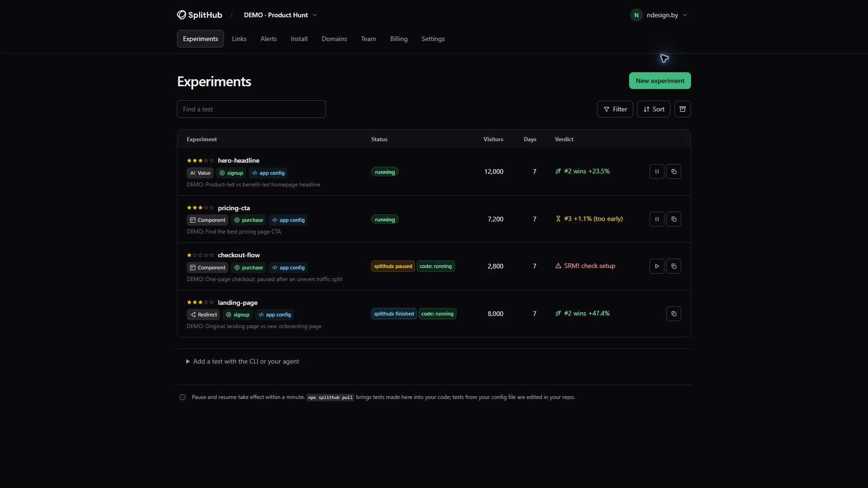
Task: Click the splithub: paused status badge
Action: point(393,266)
